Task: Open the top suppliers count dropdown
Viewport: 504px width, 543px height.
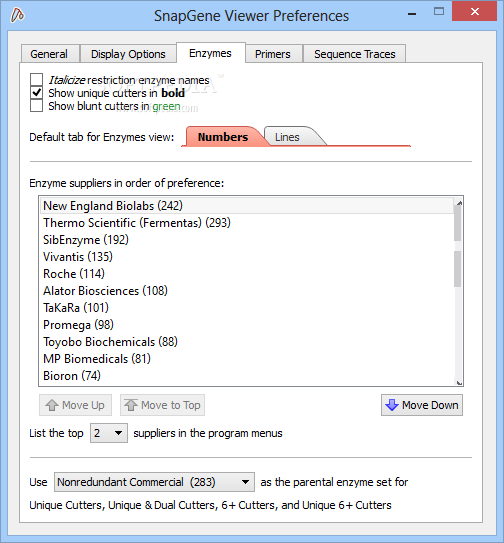Action: pyautogui.click(x=109, y=433)
